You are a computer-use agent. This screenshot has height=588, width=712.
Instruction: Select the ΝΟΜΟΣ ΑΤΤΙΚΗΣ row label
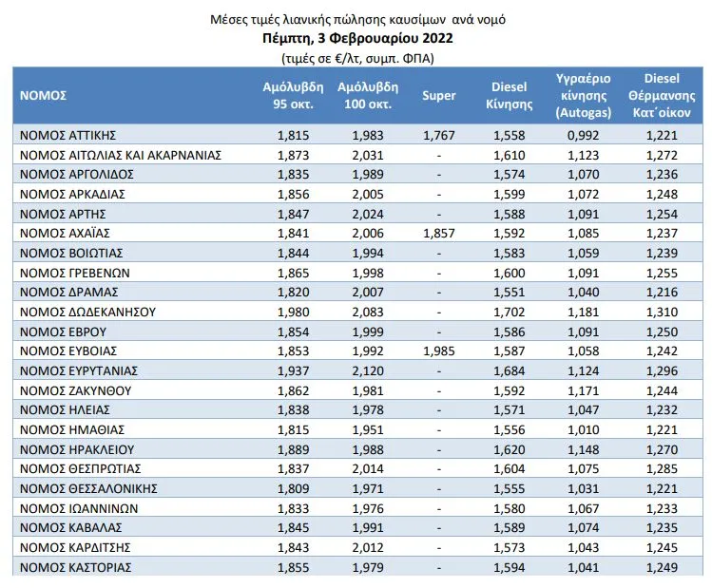click(x=68, y=136)
